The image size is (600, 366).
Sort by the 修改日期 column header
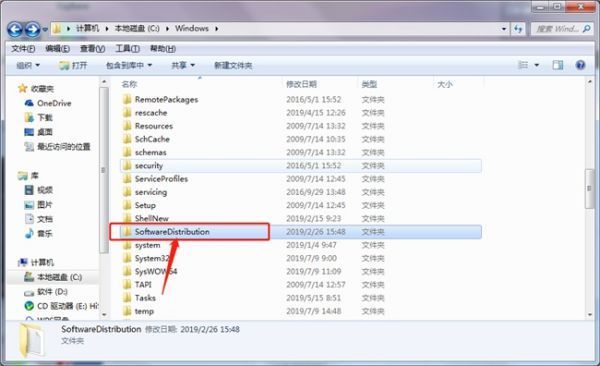[301, 84]
